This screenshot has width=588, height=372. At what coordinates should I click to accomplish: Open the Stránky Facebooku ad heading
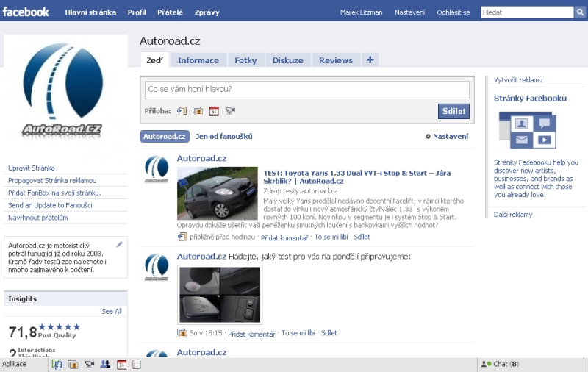pyautogui.click(x=530, y=99)
